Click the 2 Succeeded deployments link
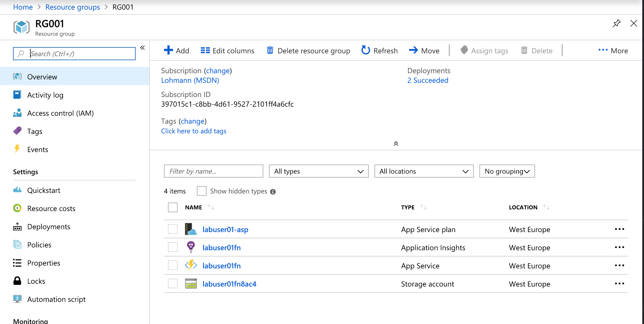The width and height of the screenshot is (644, 324). pos(427,80)
